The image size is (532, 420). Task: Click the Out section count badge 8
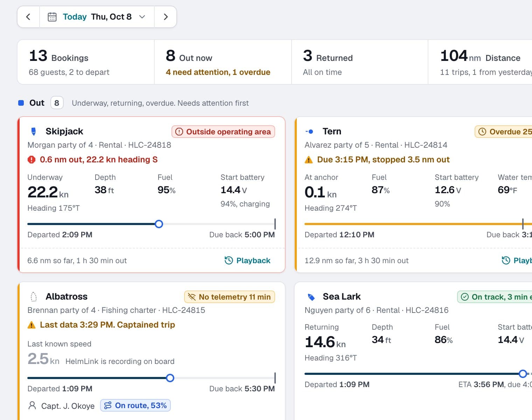tap(57, 103)
